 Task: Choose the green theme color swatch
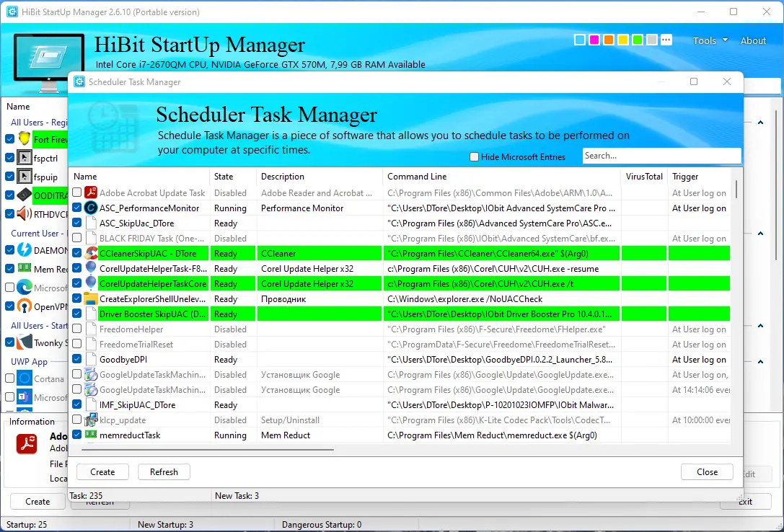638,40
